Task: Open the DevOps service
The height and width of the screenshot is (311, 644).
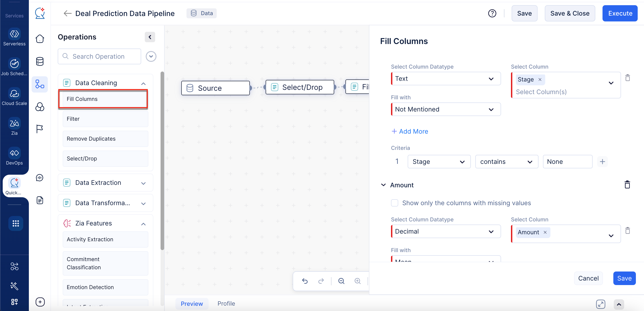Action: (14, 156)
